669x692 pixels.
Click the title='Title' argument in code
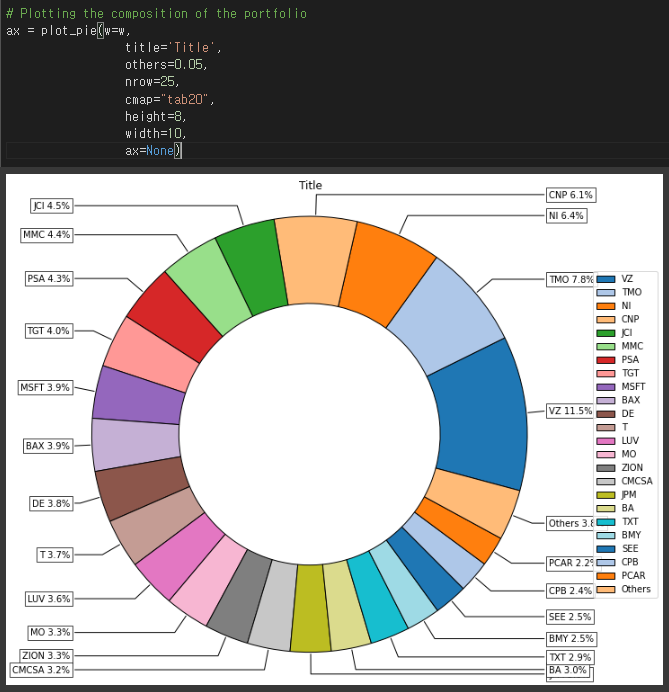point(173,48)
